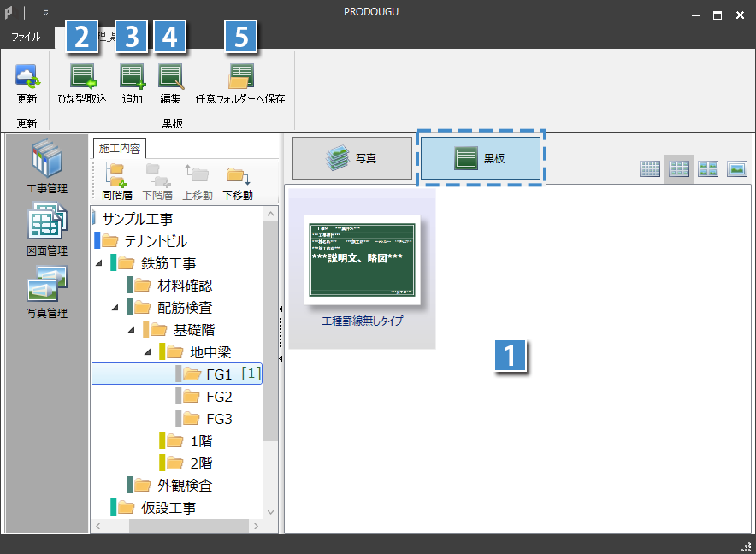
Task: Open 写真管理 in the left sidebar
Action: tap(46, 288)
